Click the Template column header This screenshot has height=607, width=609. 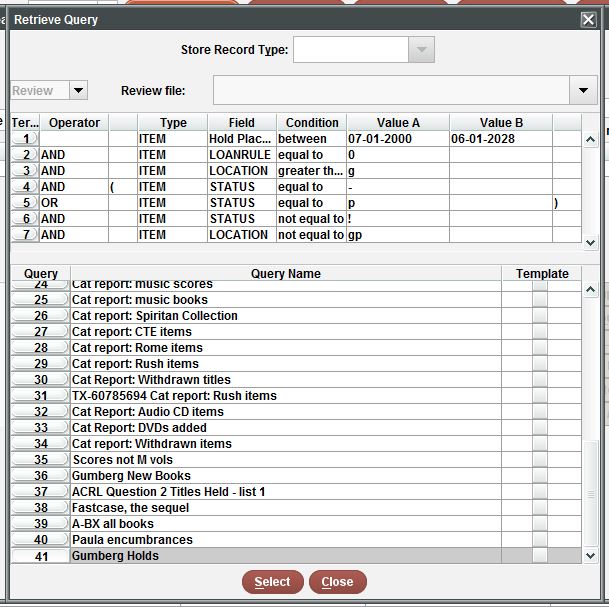coord(542,273)
